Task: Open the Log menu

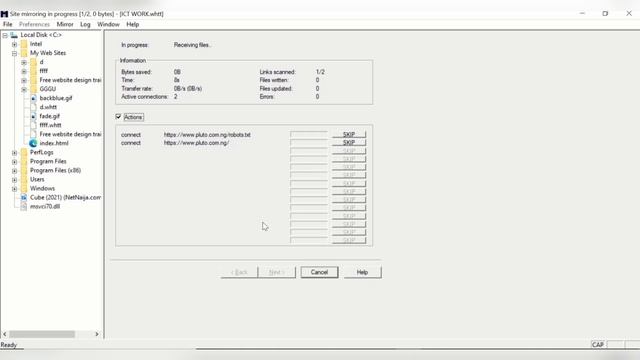Action: 85,24
